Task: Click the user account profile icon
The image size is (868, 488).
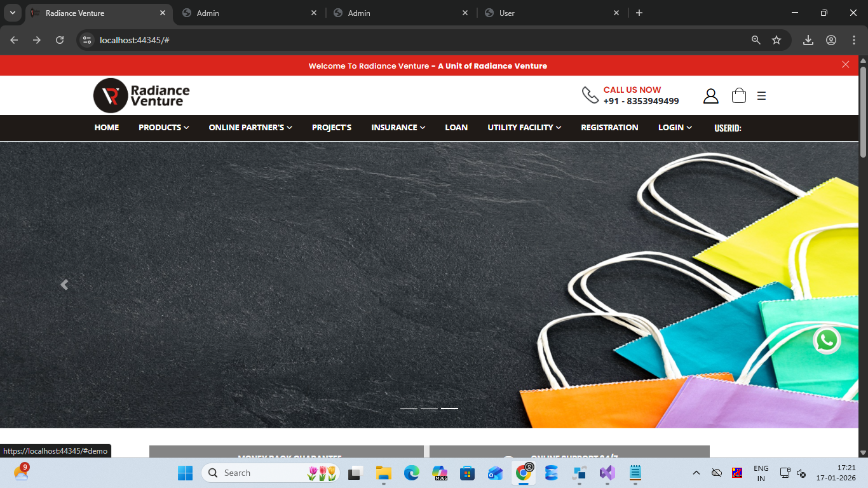Action: tap(710, 96)
